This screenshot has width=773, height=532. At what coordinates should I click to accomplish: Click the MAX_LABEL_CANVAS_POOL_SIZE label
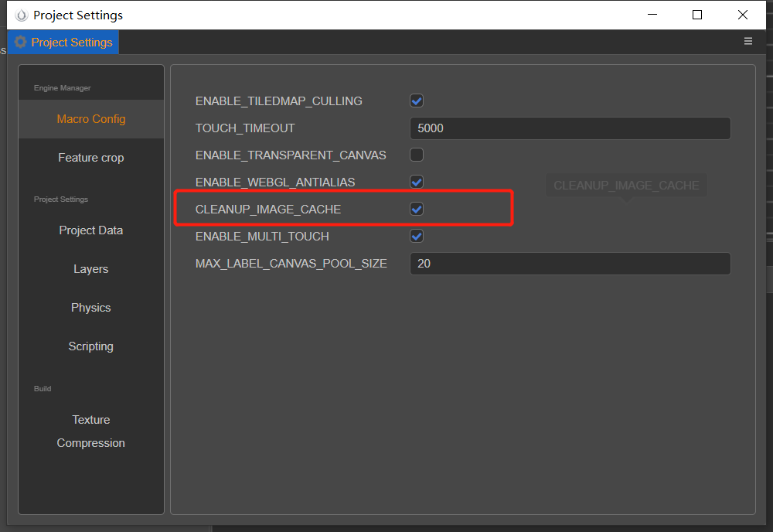click(x=291, y=263)
